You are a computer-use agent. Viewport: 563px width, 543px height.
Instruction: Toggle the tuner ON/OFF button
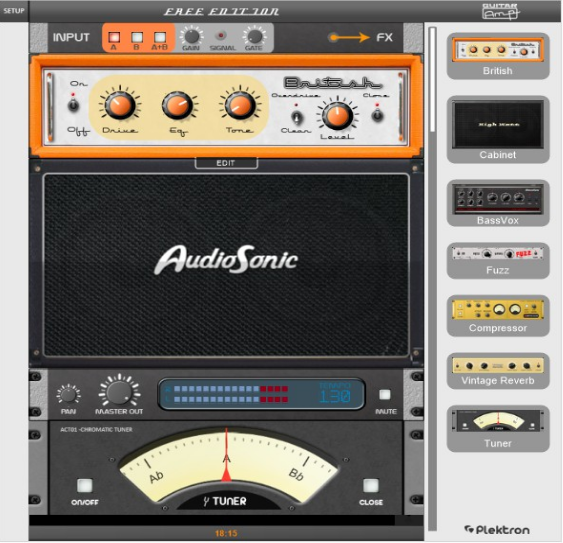click(x=85, y=486)
